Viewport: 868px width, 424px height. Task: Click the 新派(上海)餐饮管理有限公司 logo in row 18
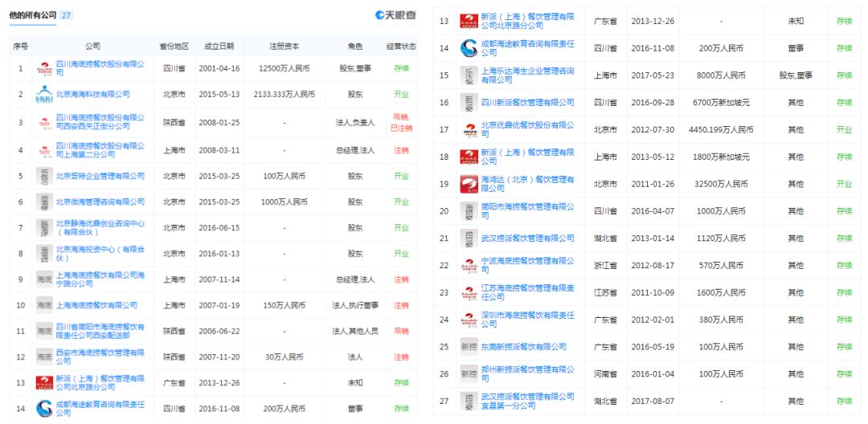(x=469, y=157)
